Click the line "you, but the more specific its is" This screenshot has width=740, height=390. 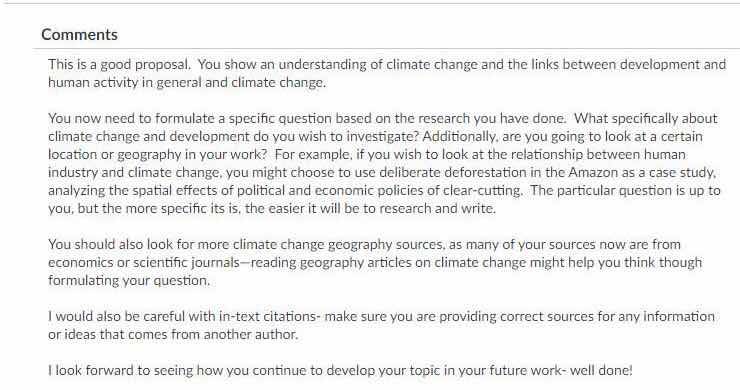point(272,208)
